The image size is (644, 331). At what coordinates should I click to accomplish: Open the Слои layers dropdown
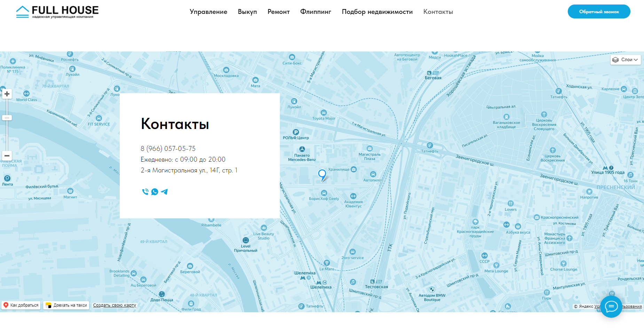click(625, 59)
